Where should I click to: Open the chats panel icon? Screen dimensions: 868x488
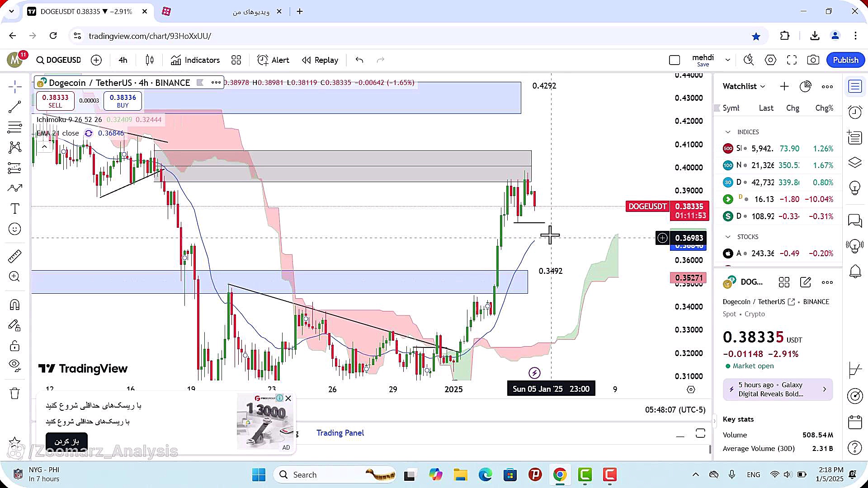tap(855, 221)
